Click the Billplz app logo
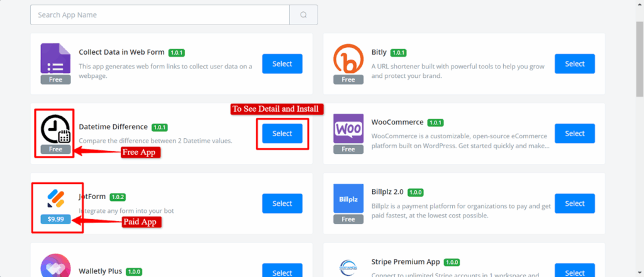The image size is (644, 277). click(348, 198)
